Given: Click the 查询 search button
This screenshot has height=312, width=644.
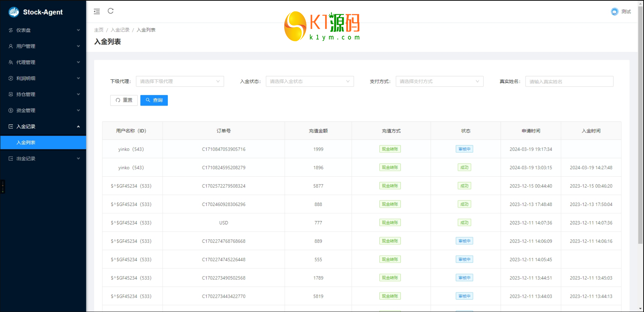Looking at the screenshot, I should 154,100.
